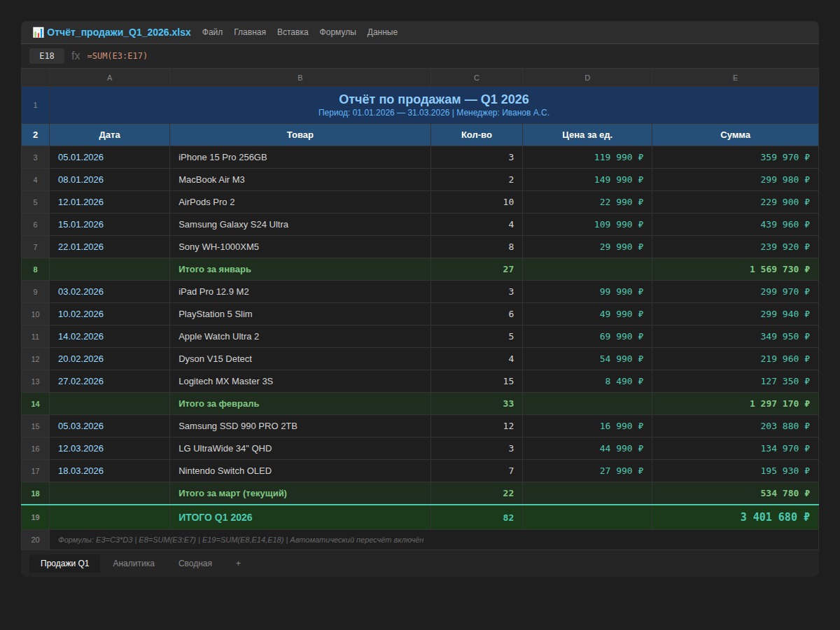Screen dimensions: 840x630
Task: Select the iPhone 15 Pro 256GB cell
Action: pyautogui.click(x=300, y=157)
